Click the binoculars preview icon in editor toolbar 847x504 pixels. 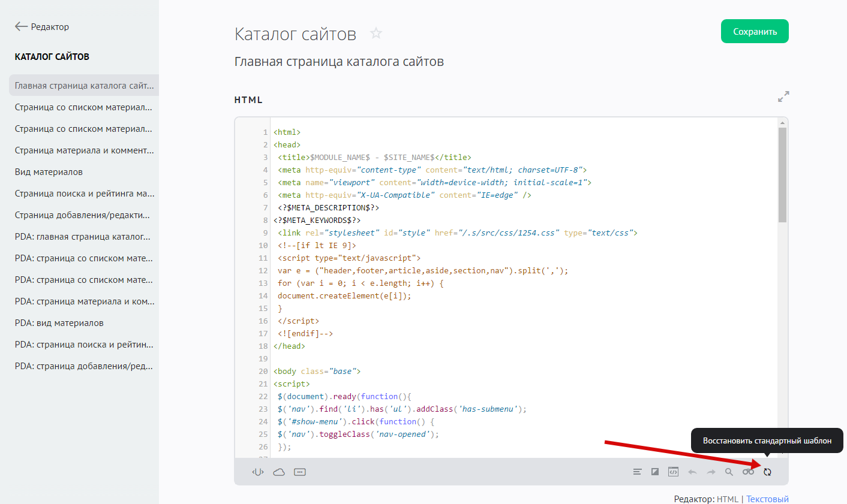point(748,472)
